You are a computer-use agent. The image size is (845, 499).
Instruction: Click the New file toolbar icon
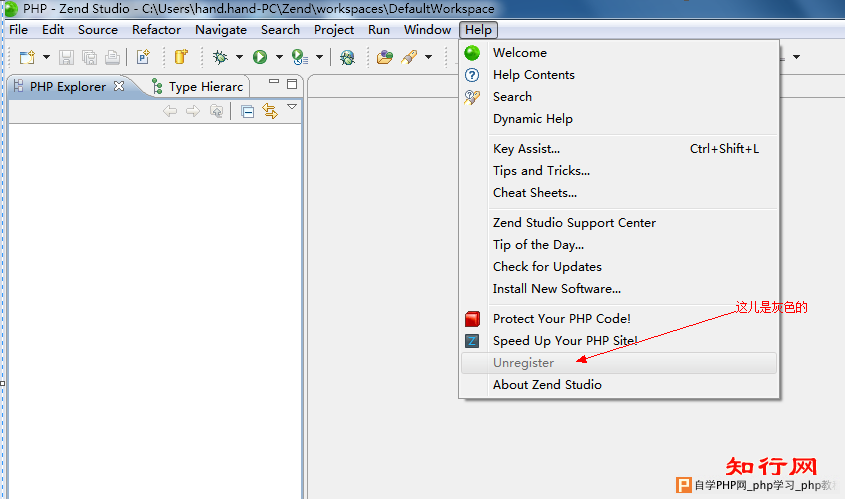coord(27,57)
